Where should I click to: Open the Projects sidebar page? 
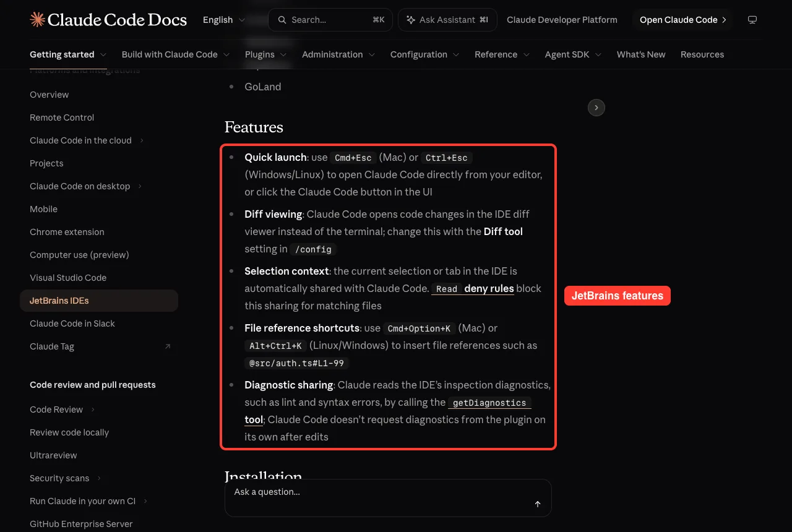click(x=46, y=163)
